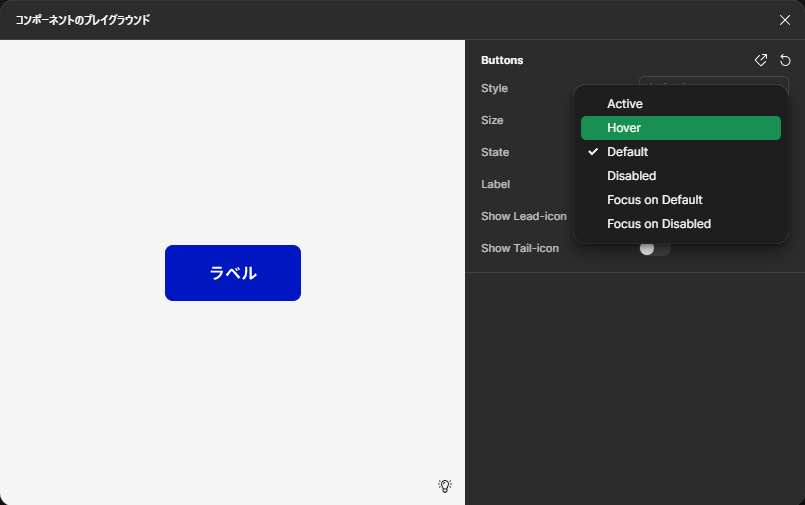The height and width of the screenshot is (505, 805).
Task: Click the tag icon beside Buttons header
Action: (x=761, y=60)
